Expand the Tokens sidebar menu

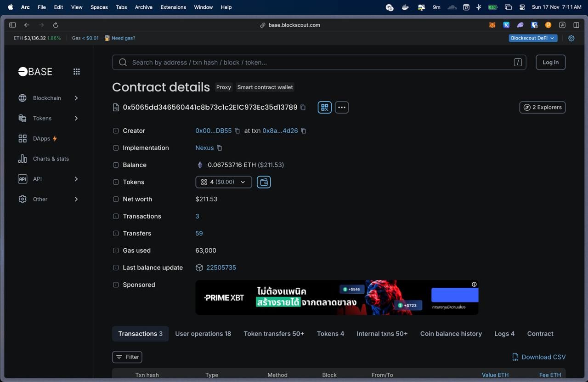48,119
